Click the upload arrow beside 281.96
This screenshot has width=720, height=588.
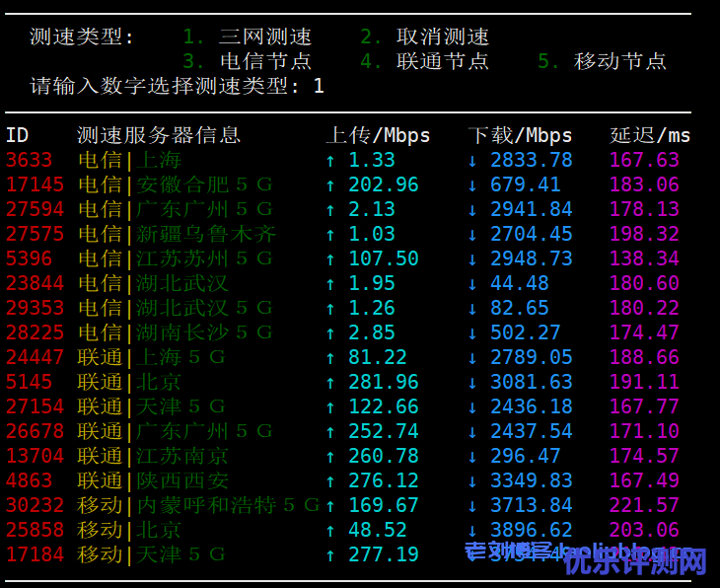[x=330, y=382]
